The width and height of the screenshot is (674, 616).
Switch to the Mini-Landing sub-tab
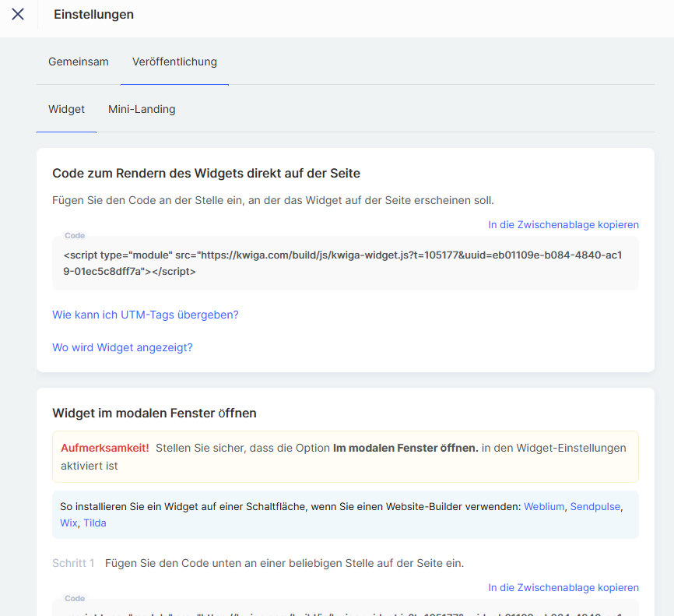pyautogui.click(x=142, y=109)
